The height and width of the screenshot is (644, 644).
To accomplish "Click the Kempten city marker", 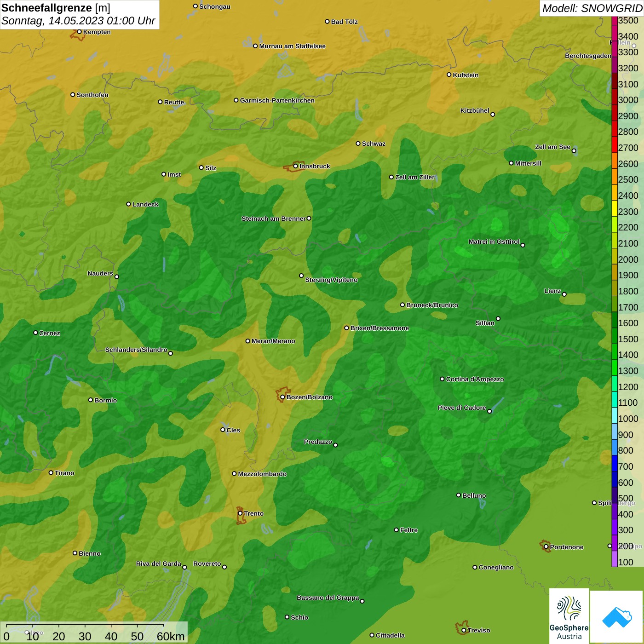I will [x=79, y=32].
